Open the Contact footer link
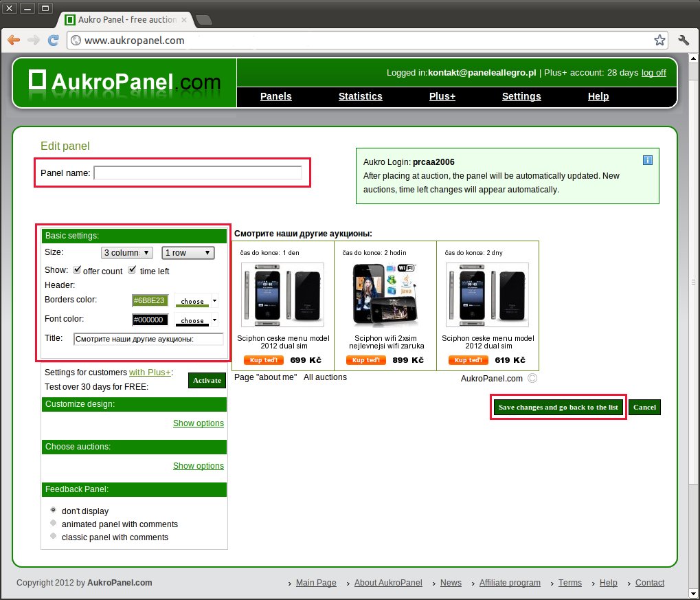This screenshot has width=700, height=600. click(x=650, y=583)
